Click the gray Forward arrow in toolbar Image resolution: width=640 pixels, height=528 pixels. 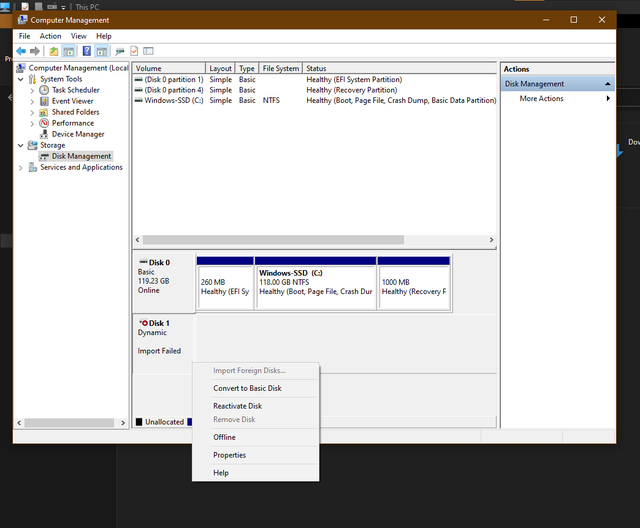pos(35,51)
